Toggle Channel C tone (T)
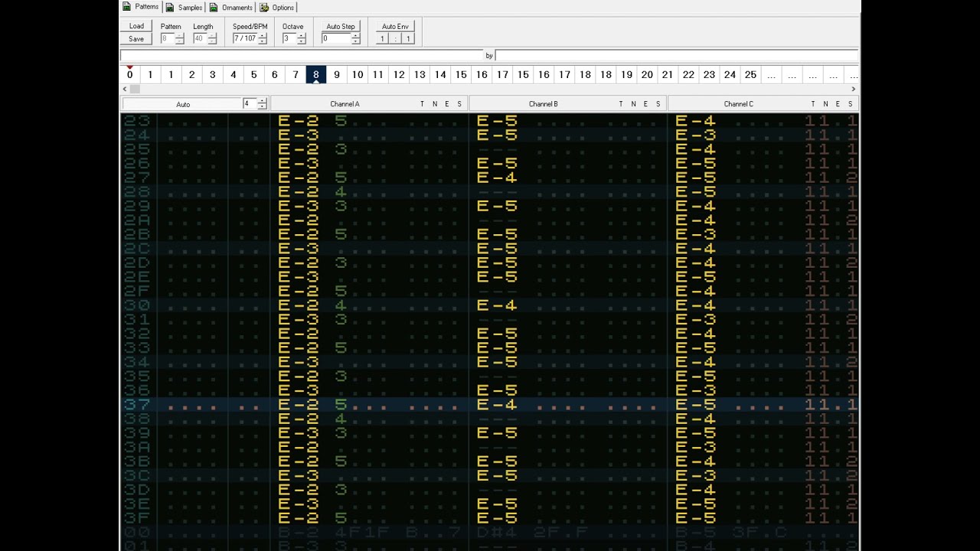 813,104
